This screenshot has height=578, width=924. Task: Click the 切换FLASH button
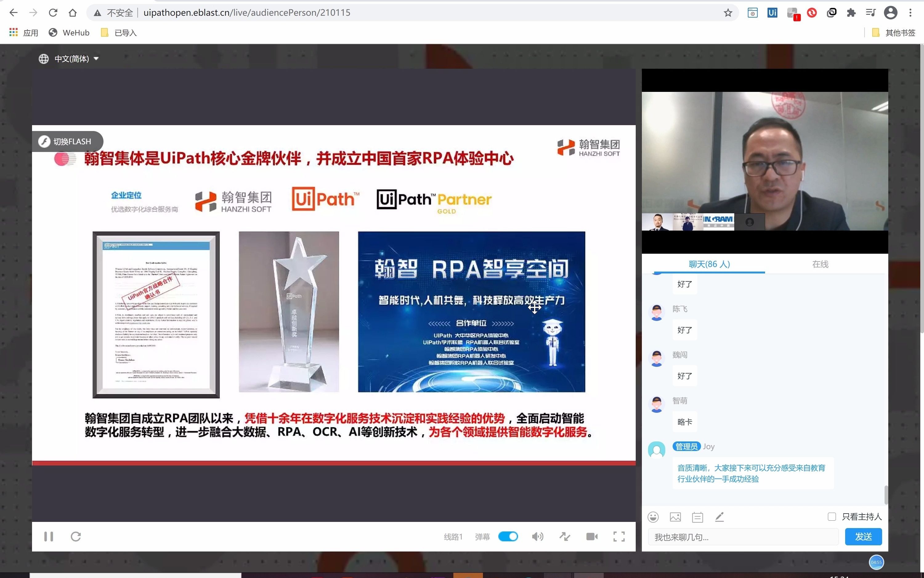point(67,141)
